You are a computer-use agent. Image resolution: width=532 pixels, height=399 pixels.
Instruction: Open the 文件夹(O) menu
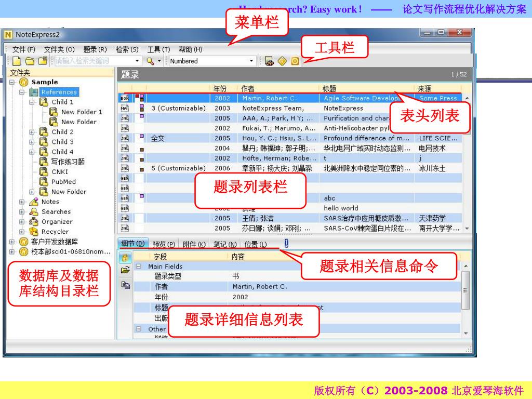59,49
